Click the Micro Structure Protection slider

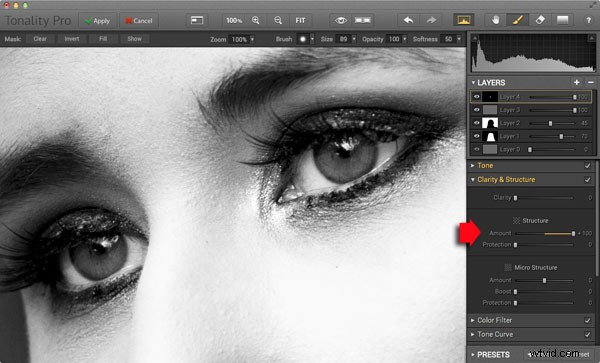[x=544, y=303]
